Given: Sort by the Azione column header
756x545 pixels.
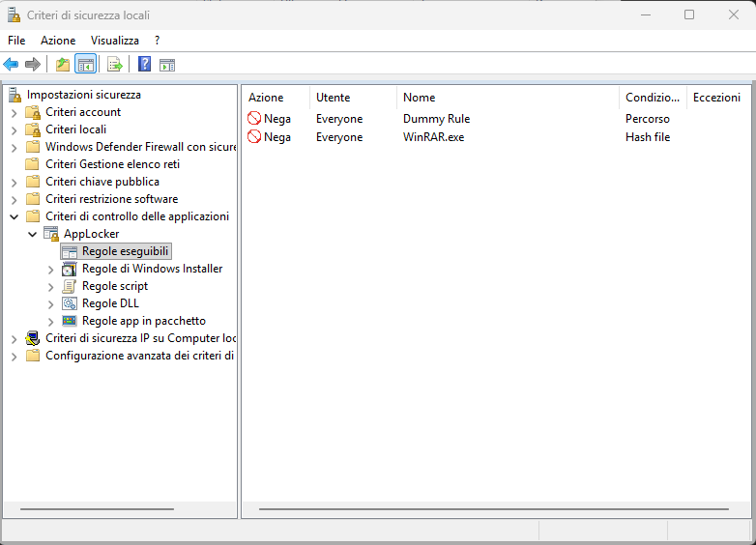Looking at the screenshot, I should (276, 98).
